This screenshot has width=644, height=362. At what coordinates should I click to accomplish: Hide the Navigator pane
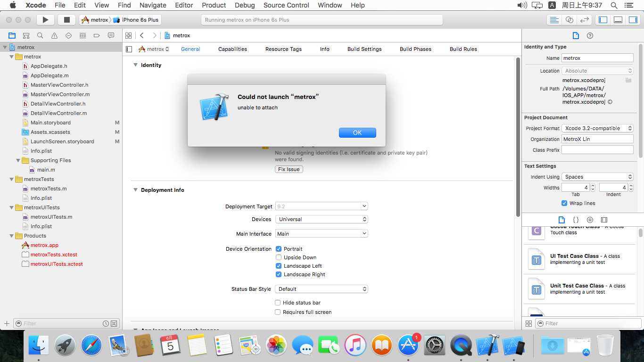[x=603, y=20]
